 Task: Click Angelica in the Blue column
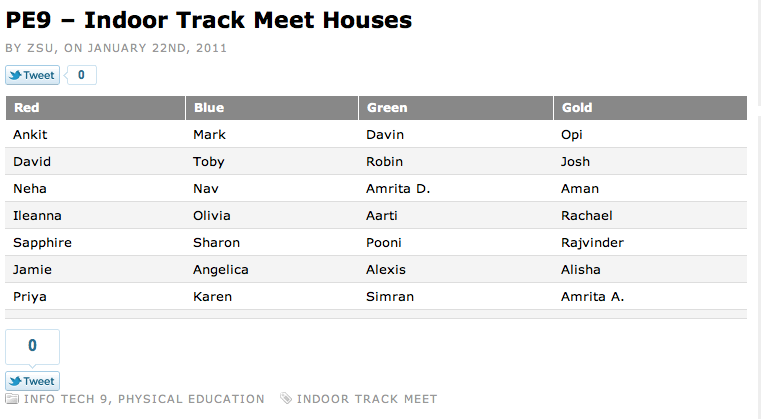[x=221, y=270]
